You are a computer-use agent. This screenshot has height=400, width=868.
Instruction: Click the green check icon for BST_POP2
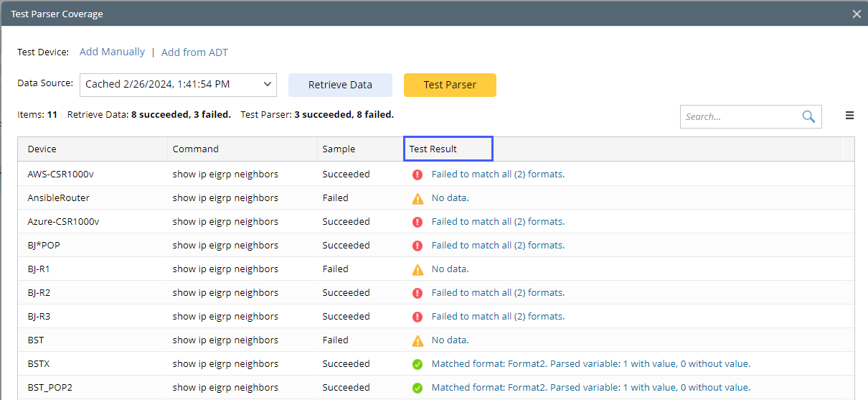pos(418,388)
